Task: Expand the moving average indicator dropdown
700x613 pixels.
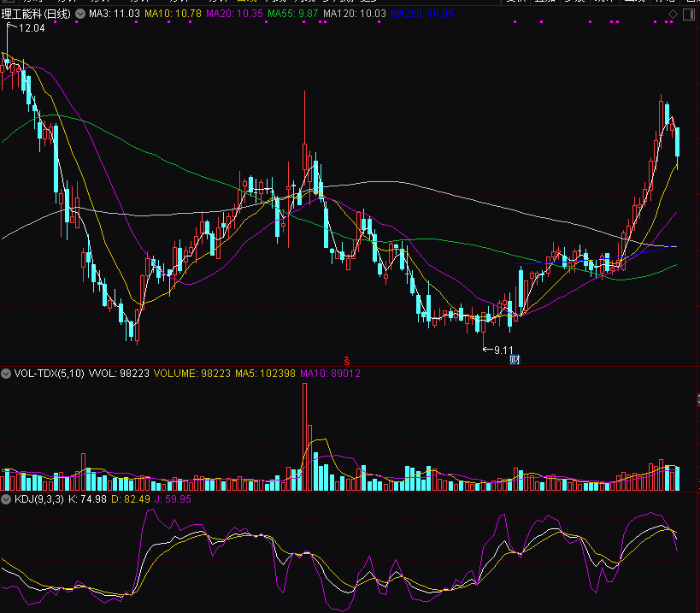Action: click(x=81, y=15)
